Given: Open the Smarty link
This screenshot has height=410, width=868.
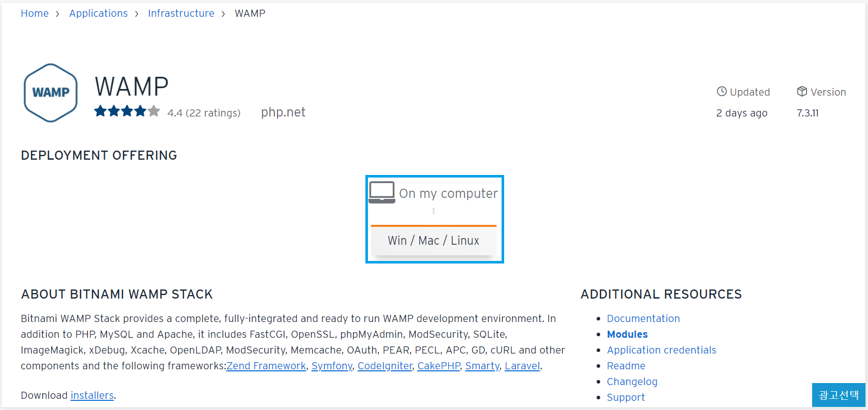Looking at the screenshot, I should [483, 366].
